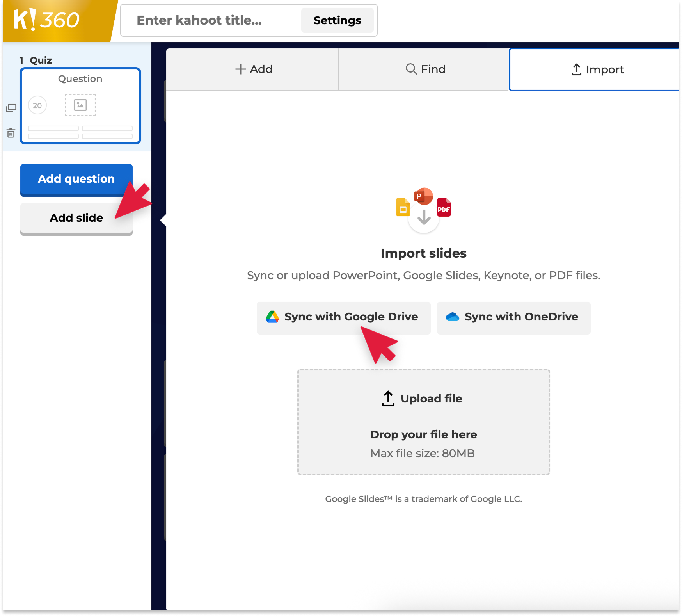Click Sync with Google Drive

pyautogui.click(x=343, y=318)
